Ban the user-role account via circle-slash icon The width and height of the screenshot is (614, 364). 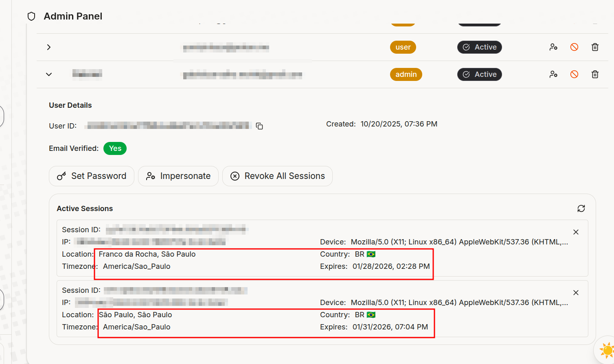coord(574,47)
